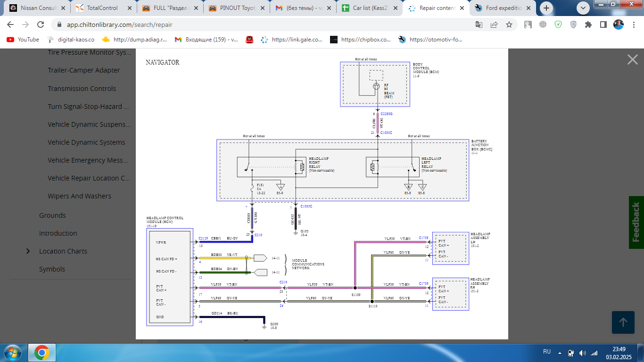Close the wiring diagram overlay with X

click(632, 59)
